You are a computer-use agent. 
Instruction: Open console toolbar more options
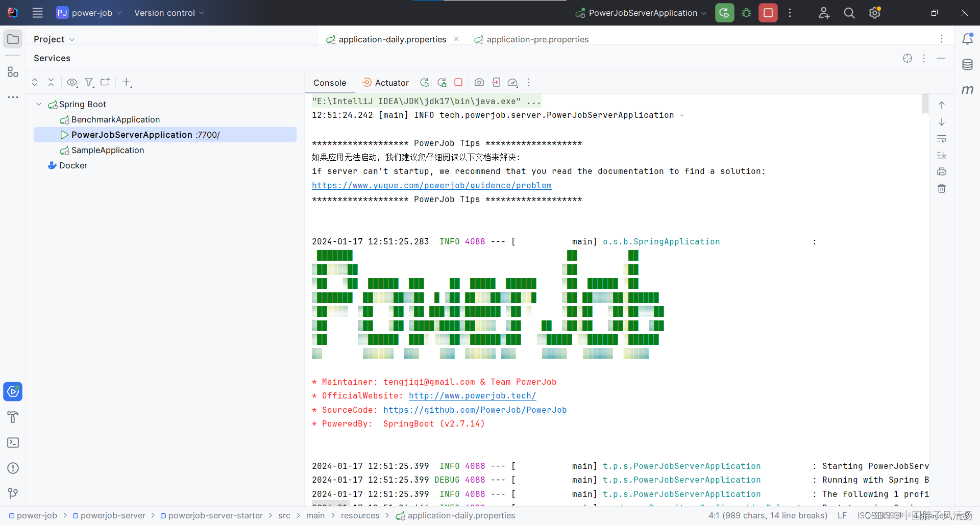tap(529, 82)
